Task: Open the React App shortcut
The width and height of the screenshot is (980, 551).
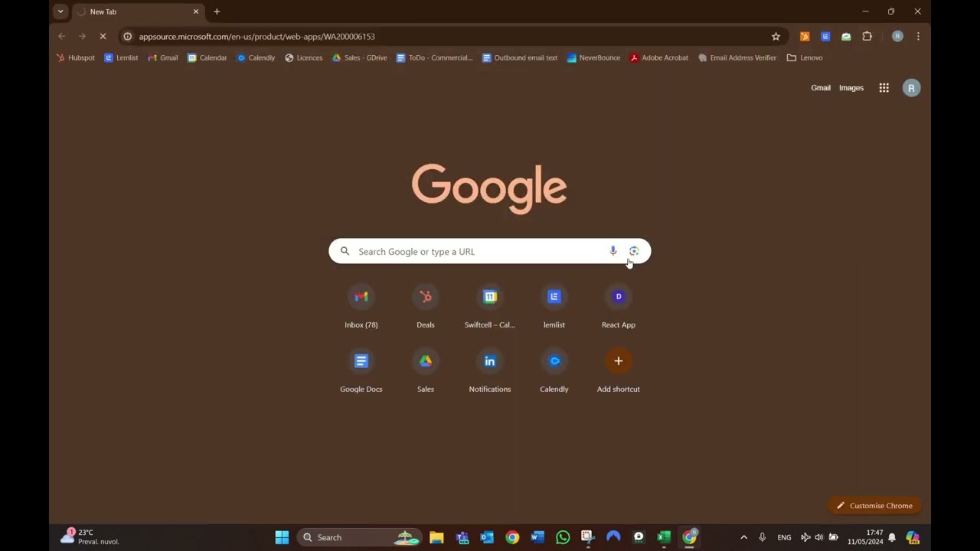Action: click(619, 308)
